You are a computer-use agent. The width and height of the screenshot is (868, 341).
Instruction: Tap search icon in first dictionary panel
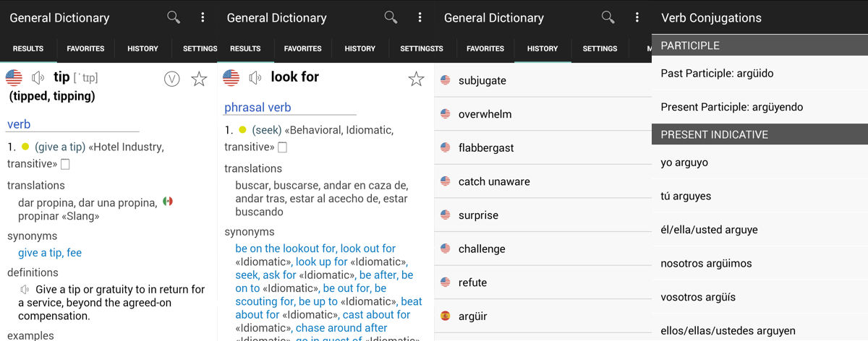click(174, 17)
